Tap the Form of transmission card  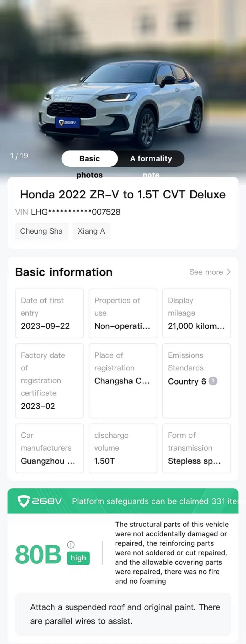196,448
